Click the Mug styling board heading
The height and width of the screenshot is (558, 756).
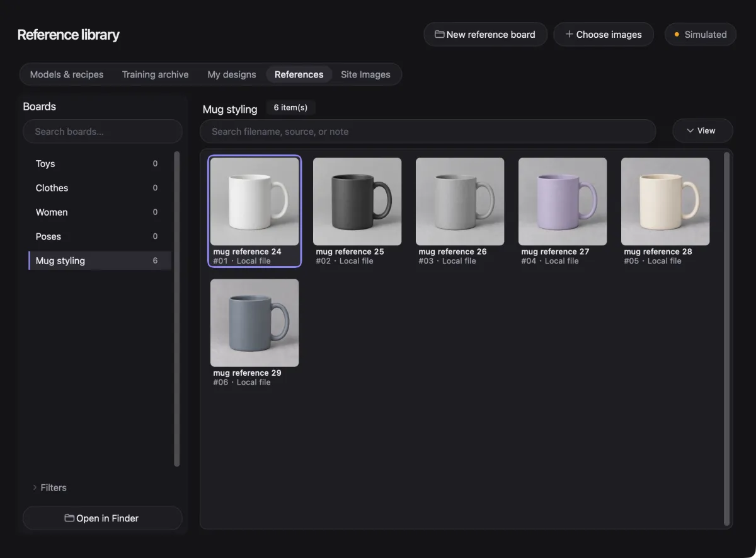coord(230,110)
